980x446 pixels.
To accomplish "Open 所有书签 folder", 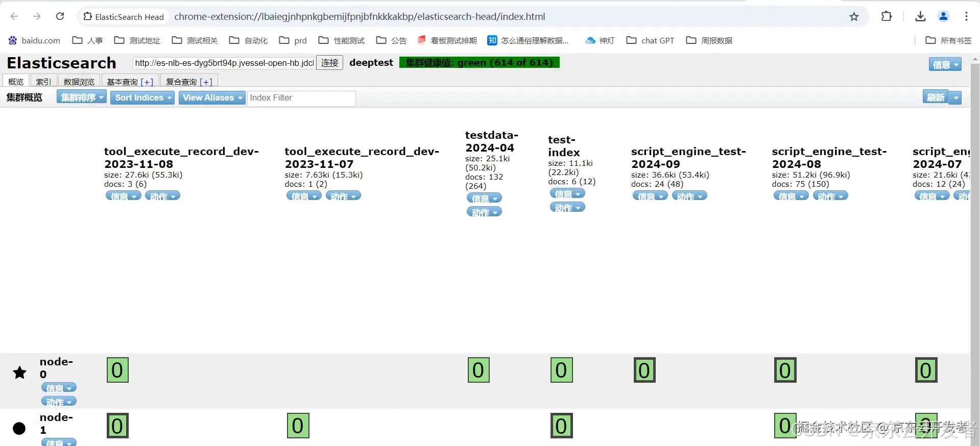I will click(948, 40).
